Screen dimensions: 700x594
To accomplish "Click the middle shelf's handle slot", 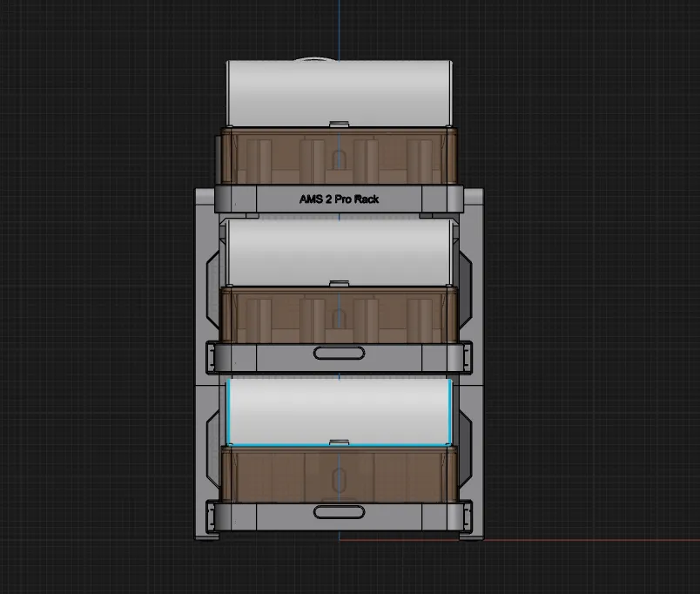I will [x=339, y=354].
